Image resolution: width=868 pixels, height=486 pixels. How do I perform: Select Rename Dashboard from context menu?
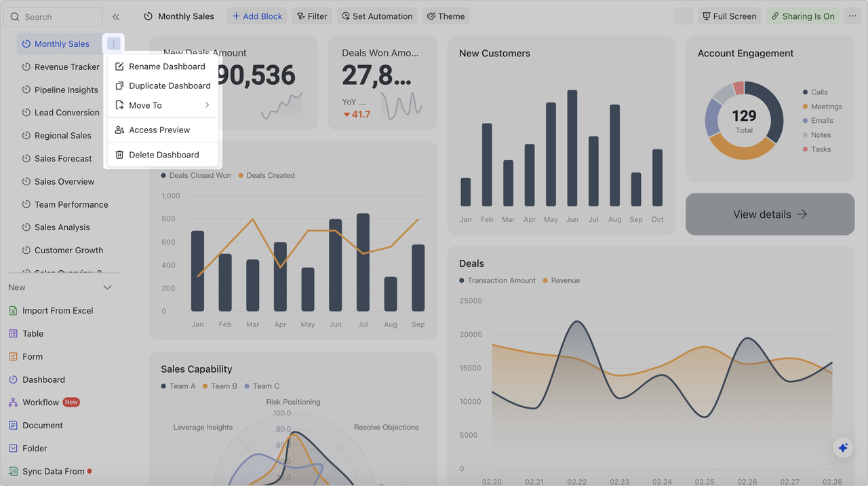163,67
